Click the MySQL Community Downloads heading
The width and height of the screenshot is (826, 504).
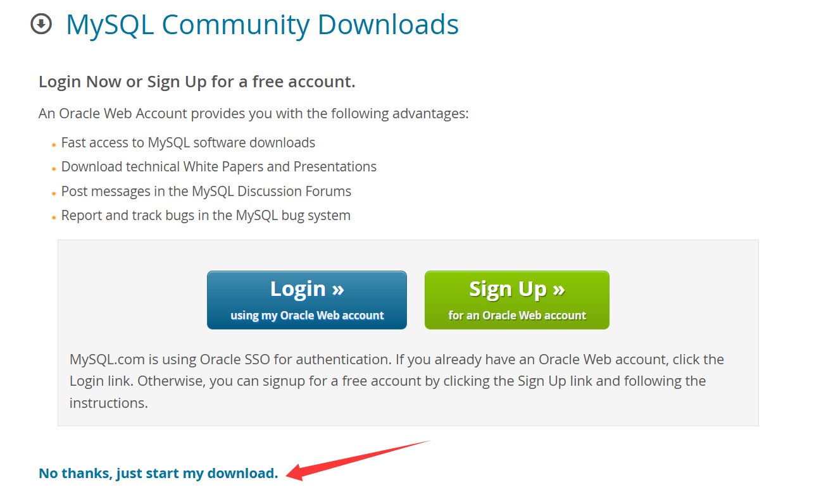tap(262, 25)
